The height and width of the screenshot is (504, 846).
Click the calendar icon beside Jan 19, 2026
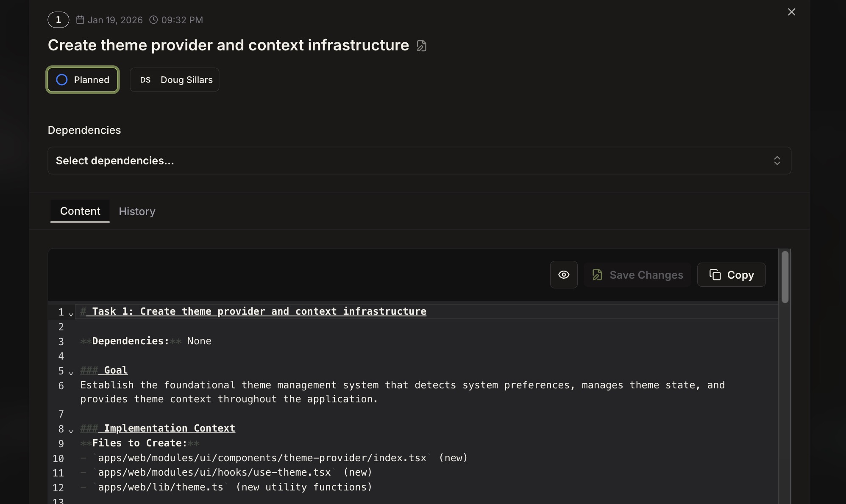click(80, 19)
